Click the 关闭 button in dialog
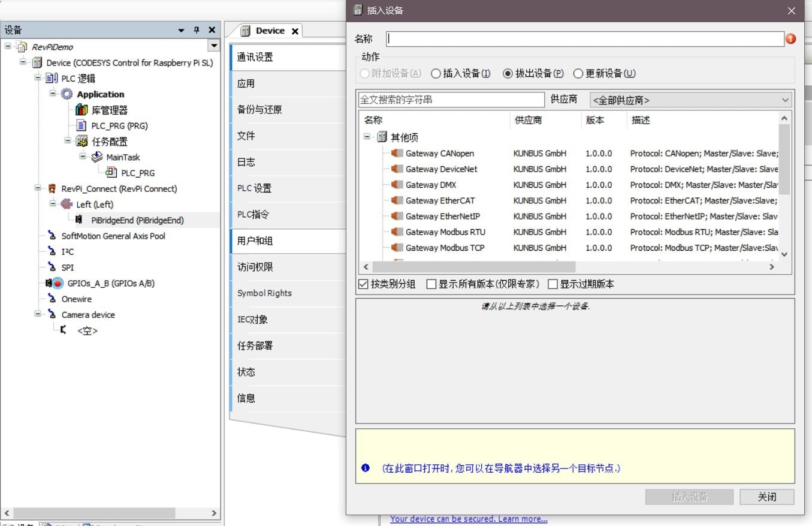 (766, 497)
